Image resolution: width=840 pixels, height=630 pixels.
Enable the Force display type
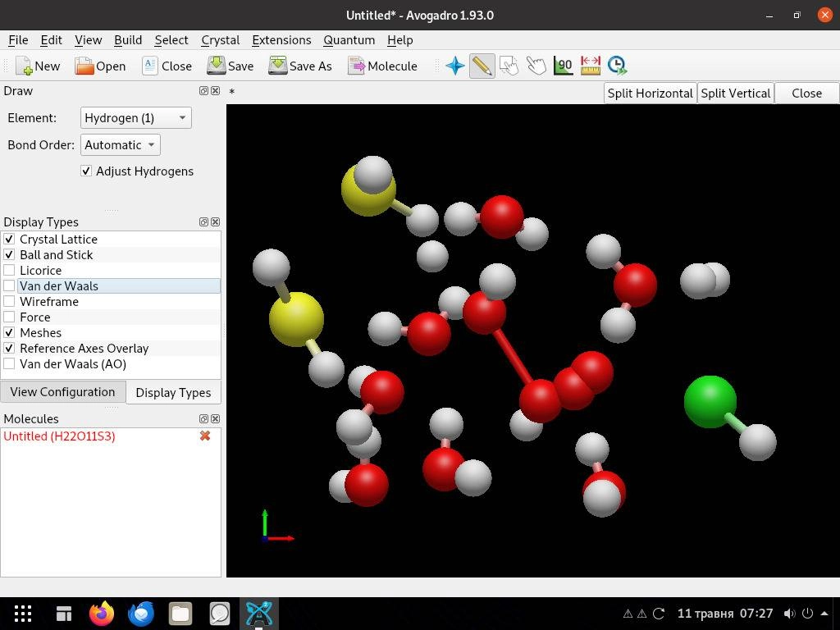pyautogui.click(x=9, y=317)
